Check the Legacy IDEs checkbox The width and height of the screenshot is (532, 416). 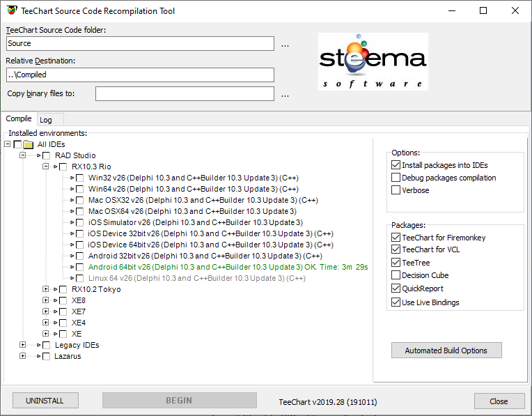[x=47, y=346]
